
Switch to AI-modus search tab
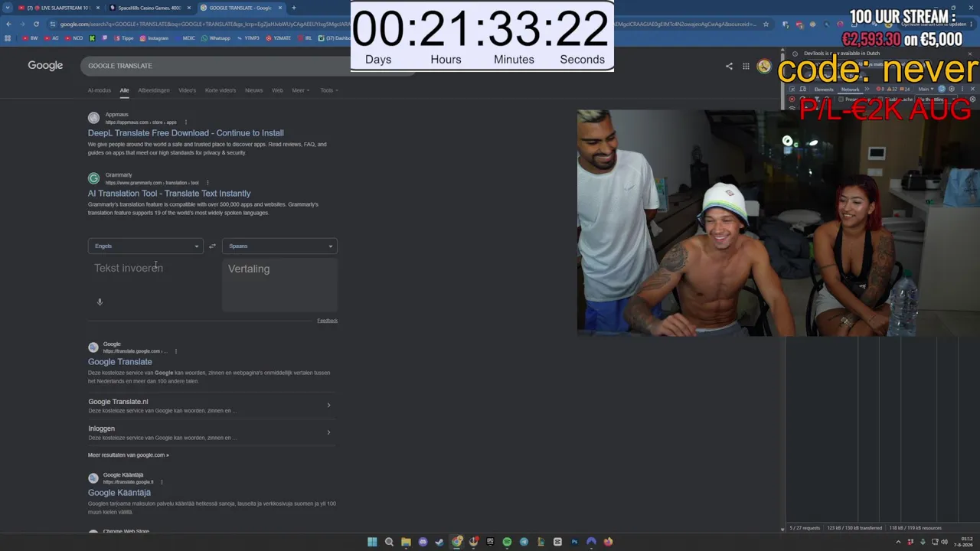(100, 90)
